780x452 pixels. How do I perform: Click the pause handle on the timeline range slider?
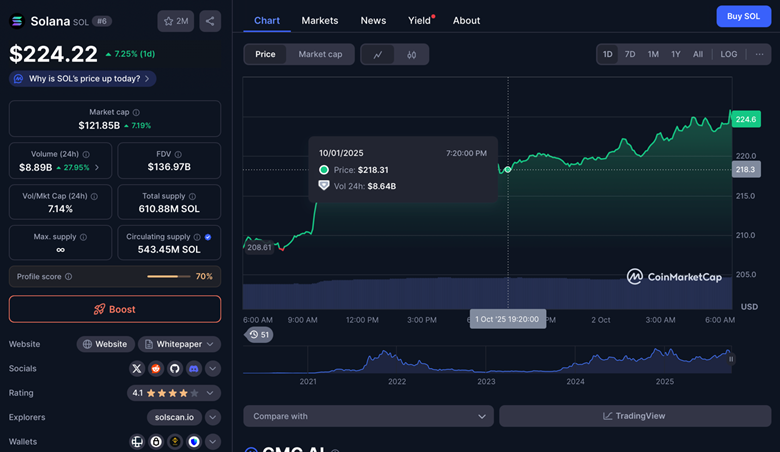pyautogui.click(x=731, y=357)
